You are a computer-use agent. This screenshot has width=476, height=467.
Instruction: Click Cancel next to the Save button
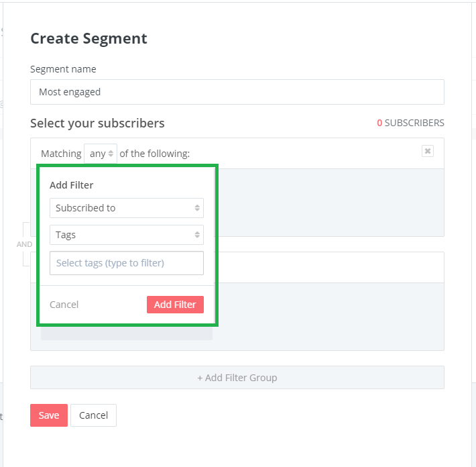(x=93, y=415)
